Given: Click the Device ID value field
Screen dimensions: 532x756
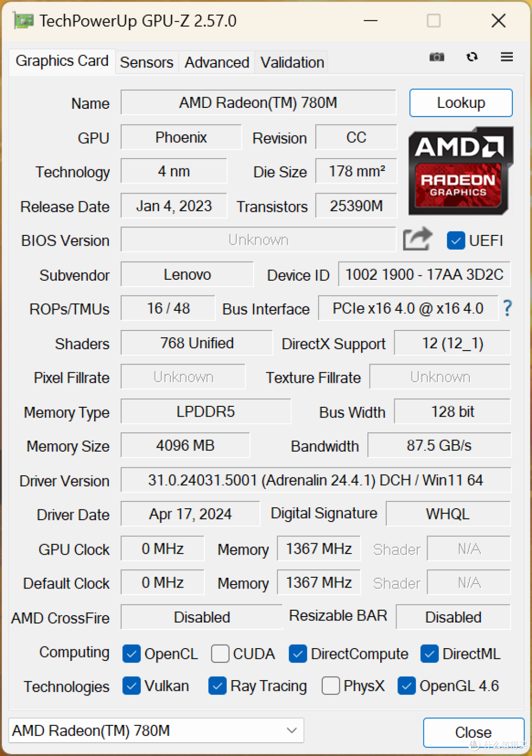Looking at the screenshot, I should pyautogui.click(x=424, y=274).
